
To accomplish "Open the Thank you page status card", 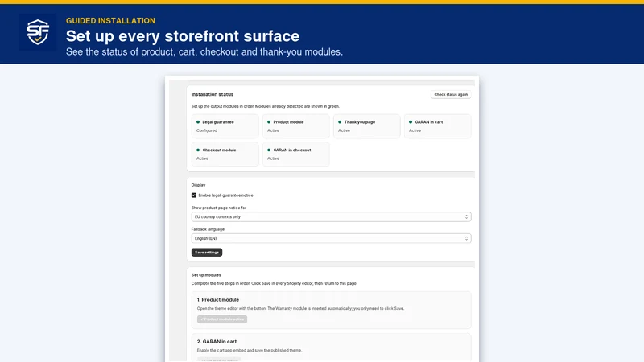I will [x=367, y=126].
